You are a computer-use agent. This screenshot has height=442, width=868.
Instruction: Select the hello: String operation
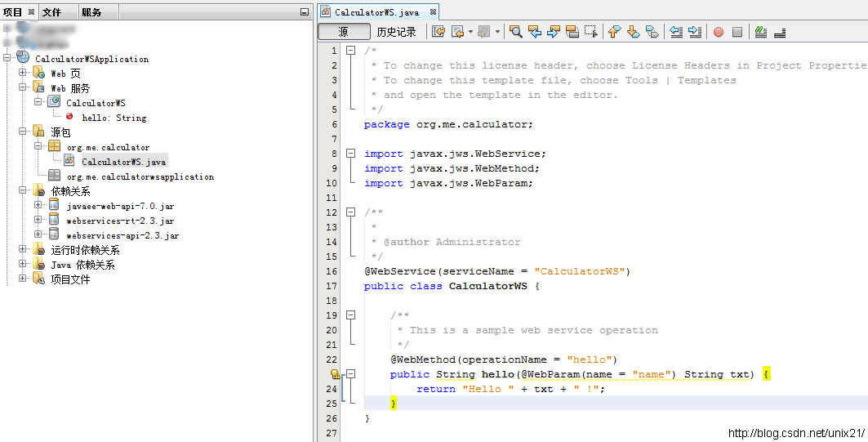tap(114, 118)
